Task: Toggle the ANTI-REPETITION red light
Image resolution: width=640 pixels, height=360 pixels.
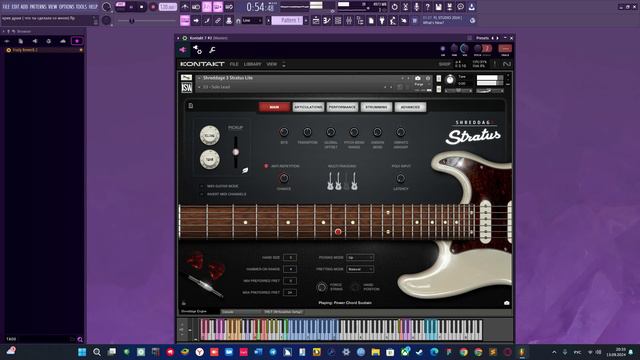Action: click(x=266, y=166)
